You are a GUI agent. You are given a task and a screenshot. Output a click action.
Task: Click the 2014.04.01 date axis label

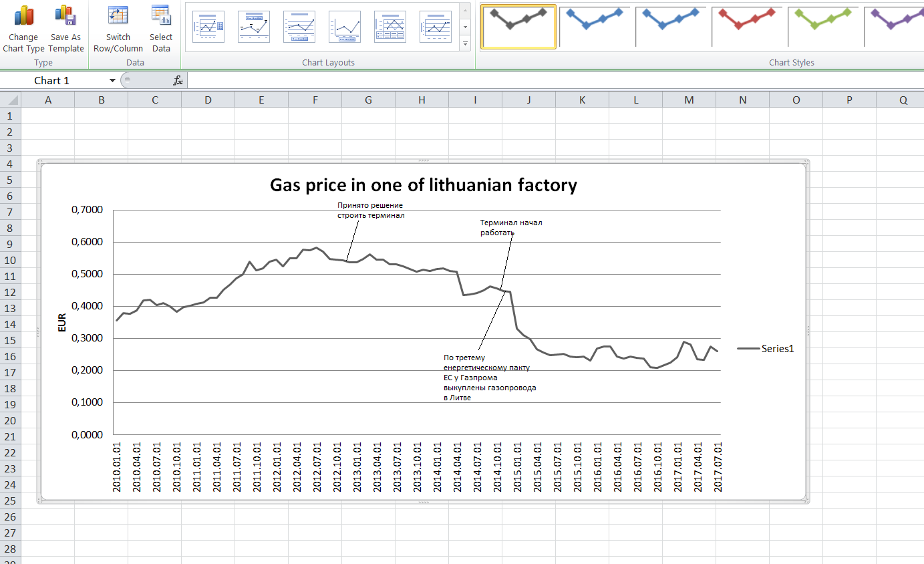[x=458, y=466]
